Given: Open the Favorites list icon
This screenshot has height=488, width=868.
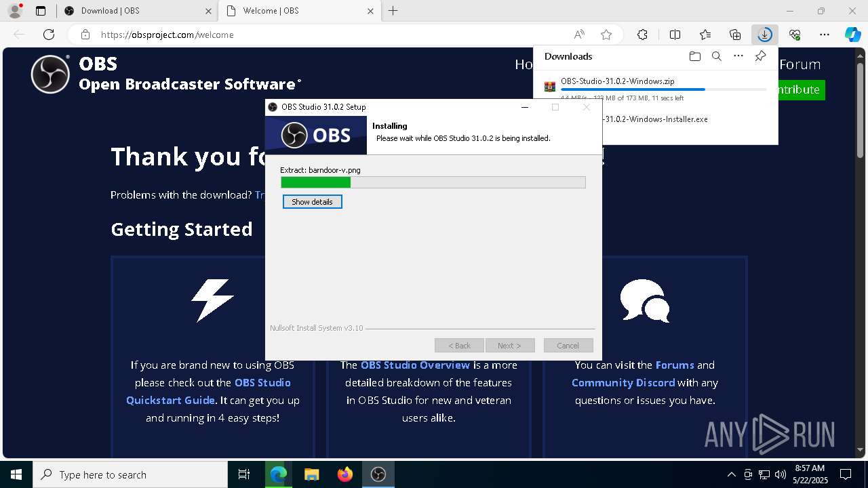Looking at the screenshot, I should tap(705, 35).
